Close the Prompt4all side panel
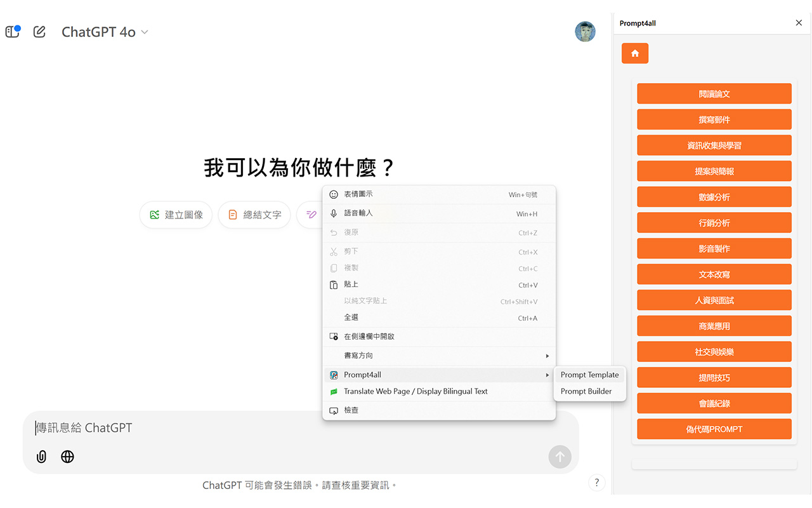Image resolution: width=812 pixels, height=508 pixels. tap(799, 23)
